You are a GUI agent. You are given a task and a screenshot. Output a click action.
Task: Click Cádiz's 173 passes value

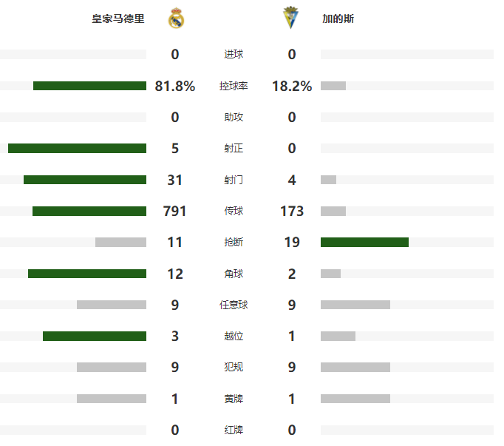click(x=292, y=211)
